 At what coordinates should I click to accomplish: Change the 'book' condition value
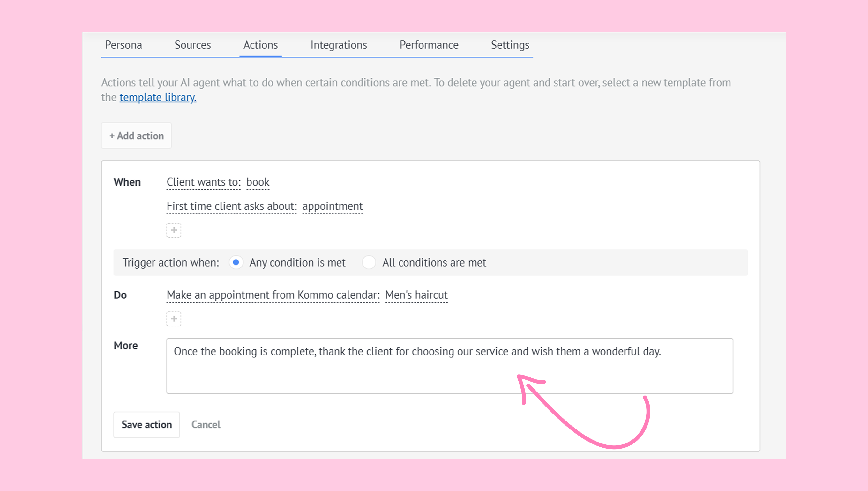point(258,182)
